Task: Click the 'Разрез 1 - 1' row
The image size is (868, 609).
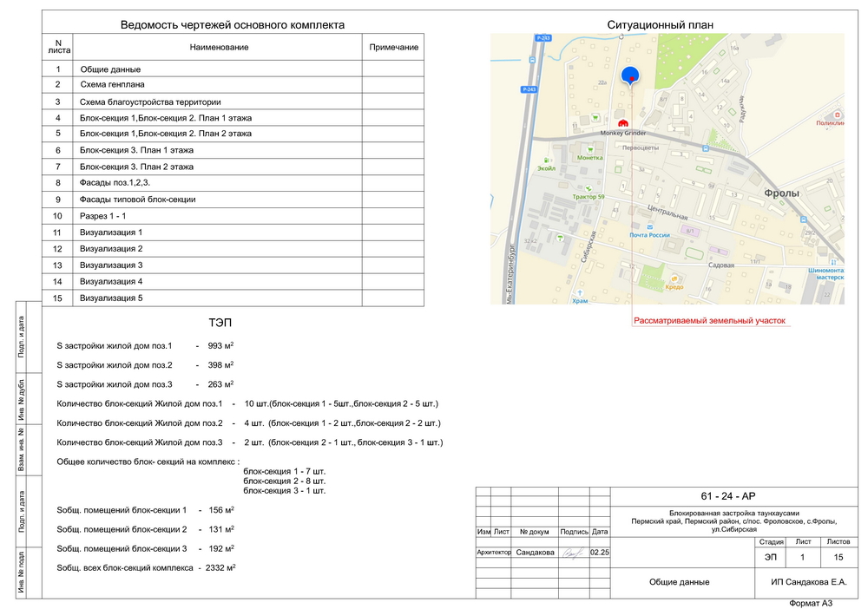Action: click(233, 216)
